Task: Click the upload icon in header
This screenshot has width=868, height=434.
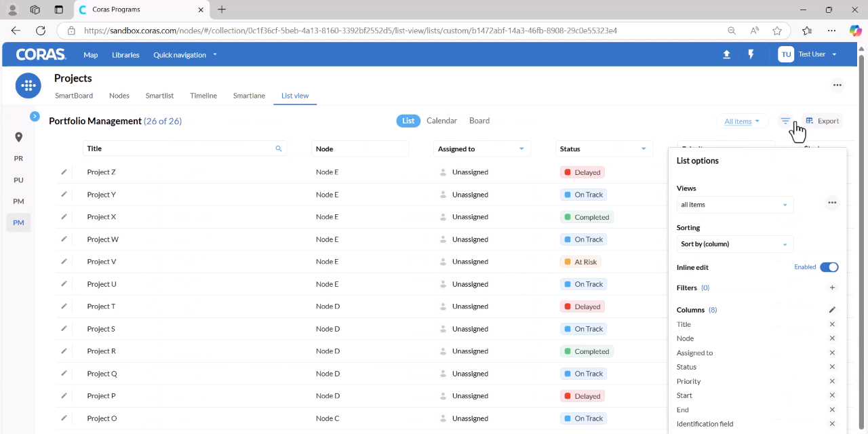Action: 726,54
